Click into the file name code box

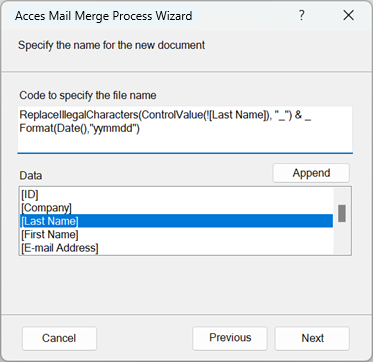(185, 130)
